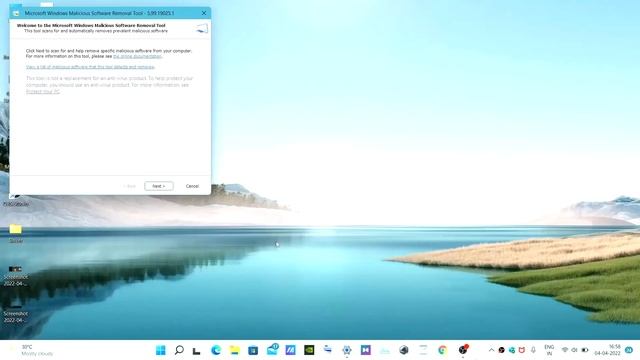View the list of malicious software link
The image size is (640, 360).
pyautogui.click(x=90, y=67)
